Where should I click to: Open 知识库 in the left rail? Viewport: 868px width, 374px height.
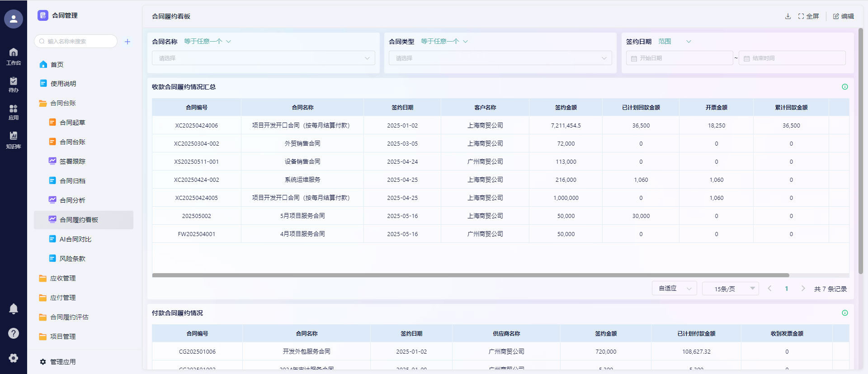[x=14, y=140]
